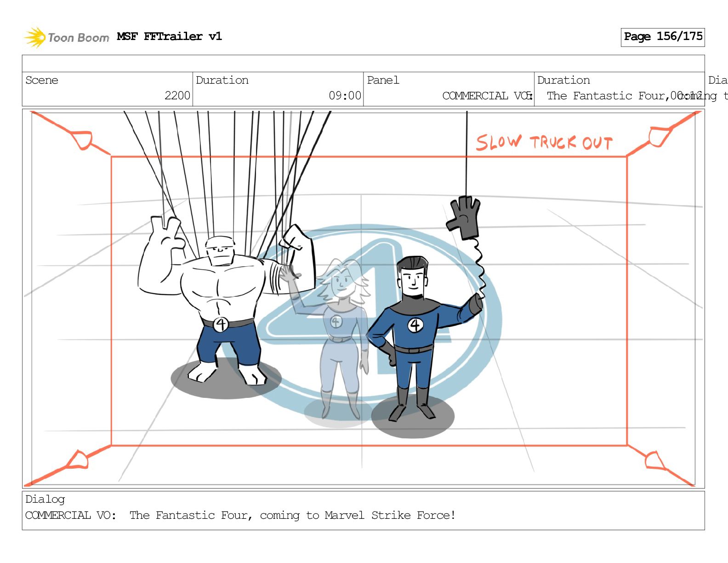Select the 'Panel' header label
728x563 pixels.
tap(383, 80)
